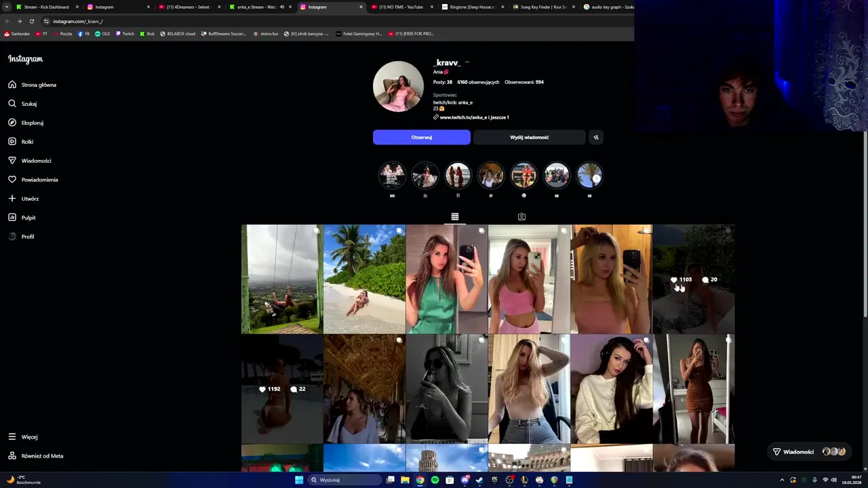Select the tagged photos tab
This screenshot has height=488, width=868.
pyautogui.click(x=521, y=217)
